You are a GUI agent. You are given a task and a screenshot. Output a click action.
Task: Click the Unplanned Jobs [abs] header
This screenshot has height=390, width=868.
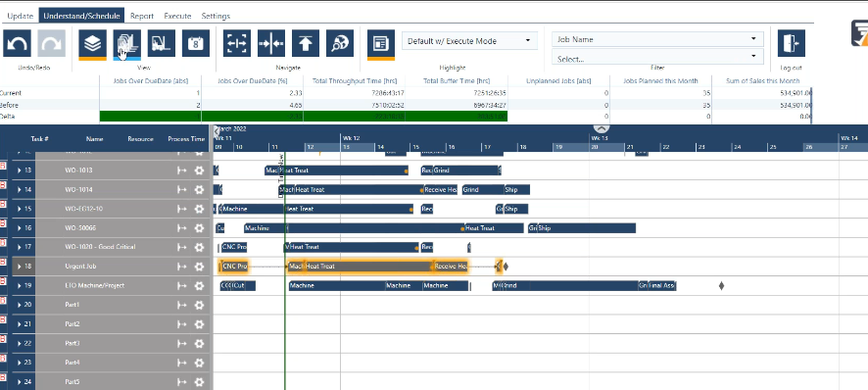click(558, 81)
